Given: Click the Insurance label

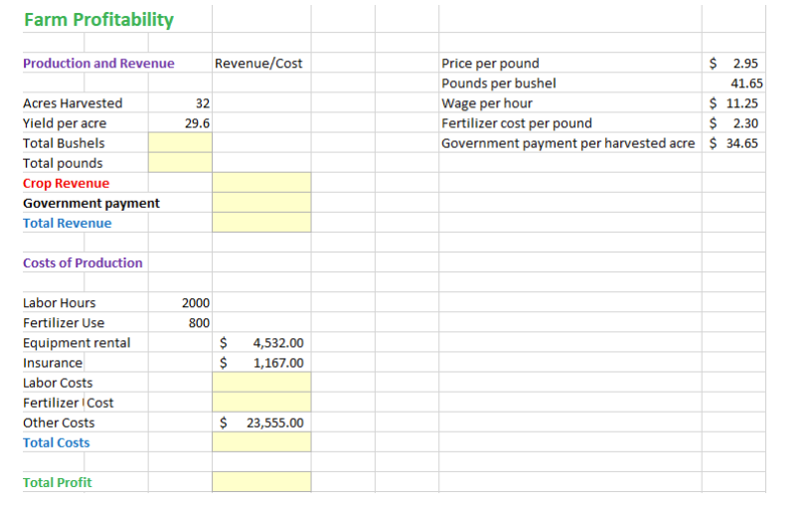Looking at the screenshot, I should pyautogui.click(x=53, y=363).
